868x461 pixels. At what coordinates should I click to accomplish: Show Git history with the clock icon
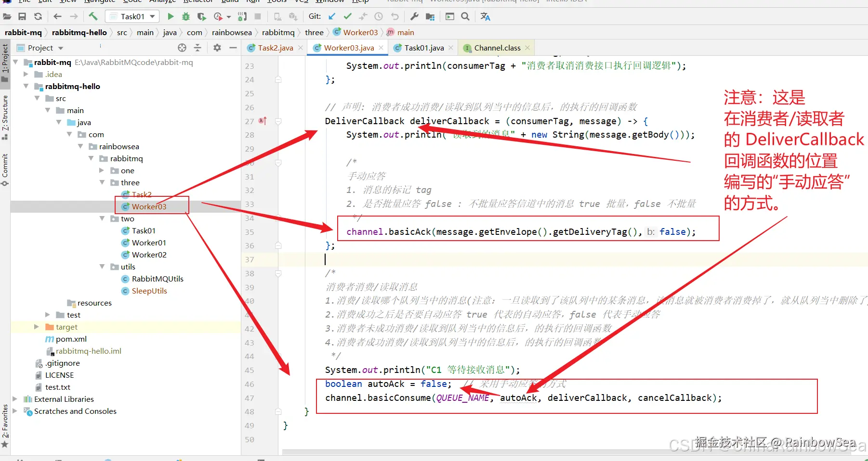tap(379, 17)
